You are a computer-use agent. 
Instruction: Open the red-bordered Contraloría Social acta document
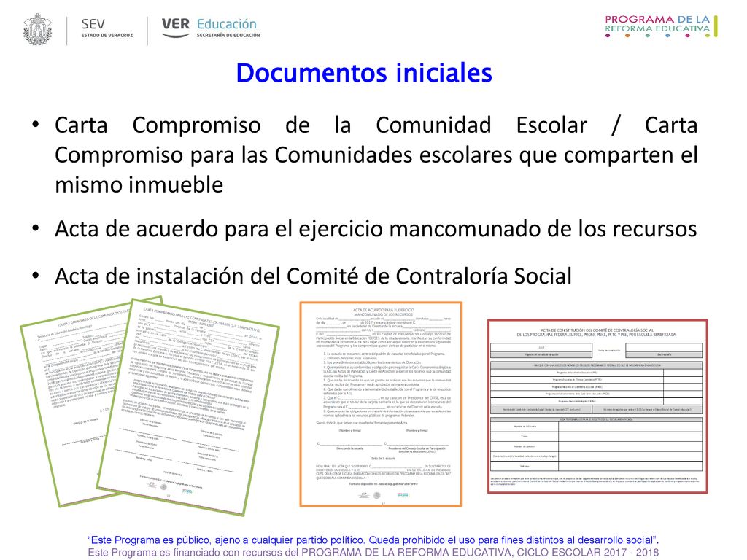click(x=597, y=406)
